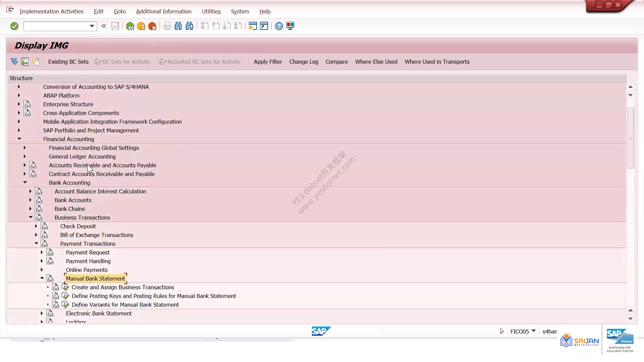This screenshot has height=362, width=644.
Task: Expand the Electronic Bank Statement node
Action: 42,313
